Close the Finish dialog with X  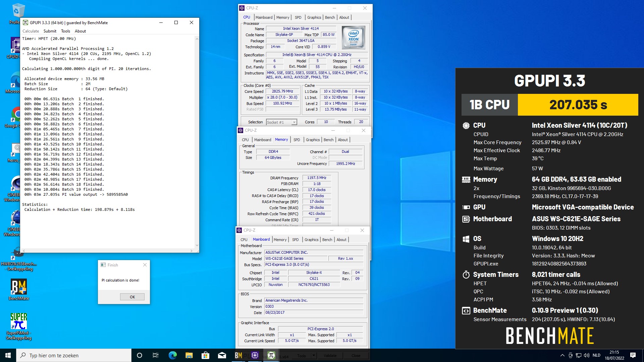tap(145, 265)
